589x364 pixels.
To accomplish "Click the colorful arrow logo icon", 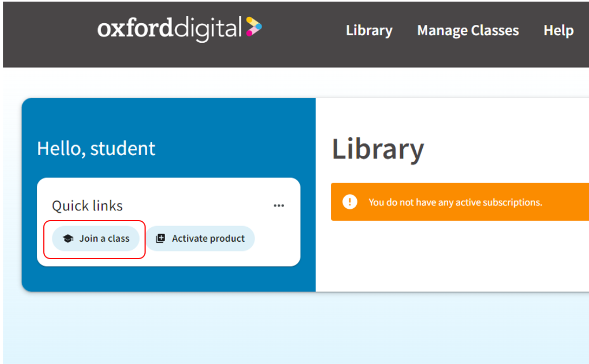I will [x=253, y=27].
